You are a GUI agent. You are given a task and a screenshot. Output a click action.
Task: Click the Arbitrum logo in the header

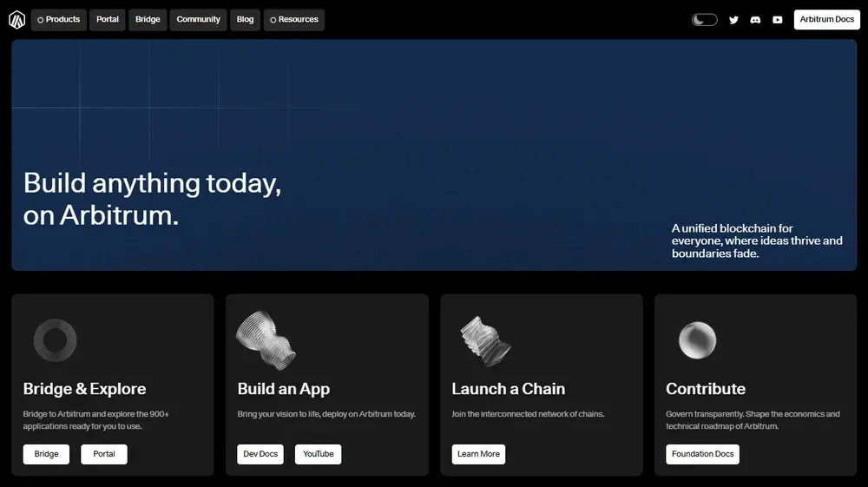tap(17, 19)
